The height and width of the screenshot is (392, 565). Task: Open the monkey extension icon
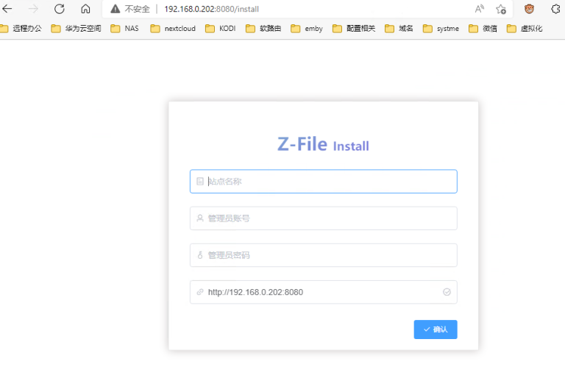(529, 9)
